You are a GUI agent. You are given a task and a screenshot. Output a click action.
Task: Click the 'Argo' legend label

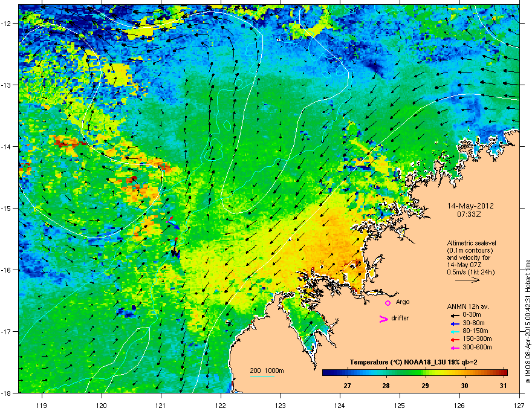coord(403,302)
